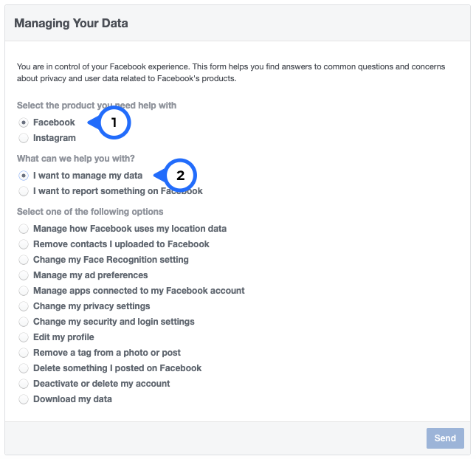Choose 'Manage my ad preferences' option
This screenshot has height=459, width=476.
tap(24, 275)
